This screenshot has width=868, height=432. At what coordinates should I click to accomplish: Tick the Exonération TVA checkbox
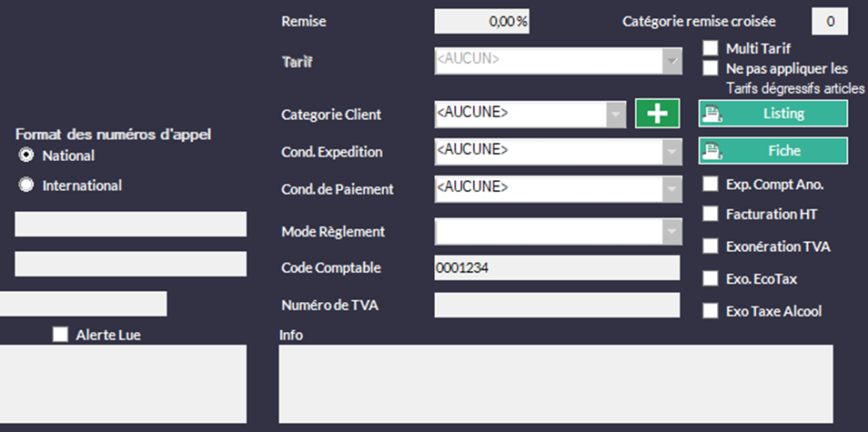[x=711, y=246]
